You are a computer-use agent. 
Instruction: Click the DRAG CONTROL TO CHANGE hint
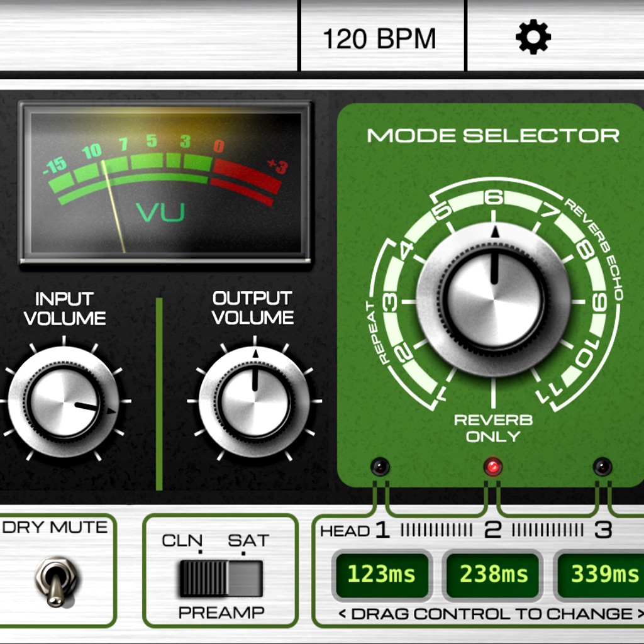pos(491,614)
